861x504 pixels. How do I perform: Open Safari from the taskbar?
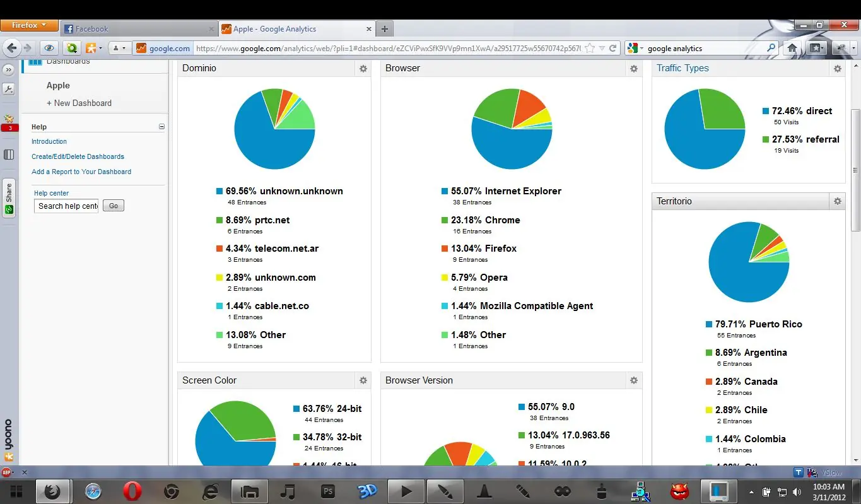93,491
